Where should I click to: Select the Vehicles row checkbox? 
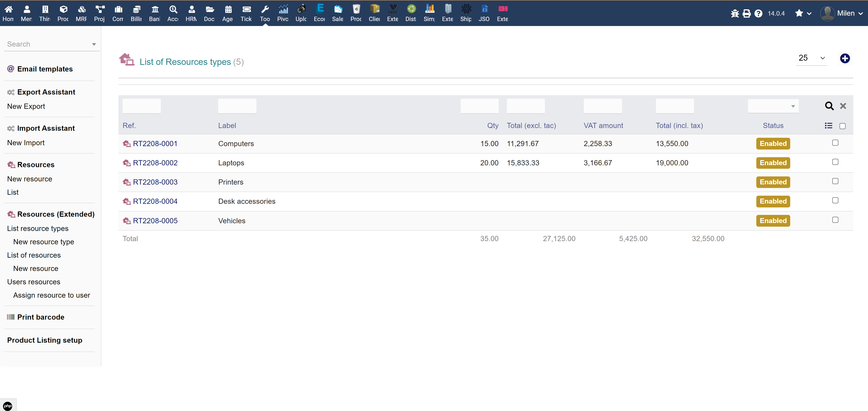pyautogui.click(x=835, y=220)
